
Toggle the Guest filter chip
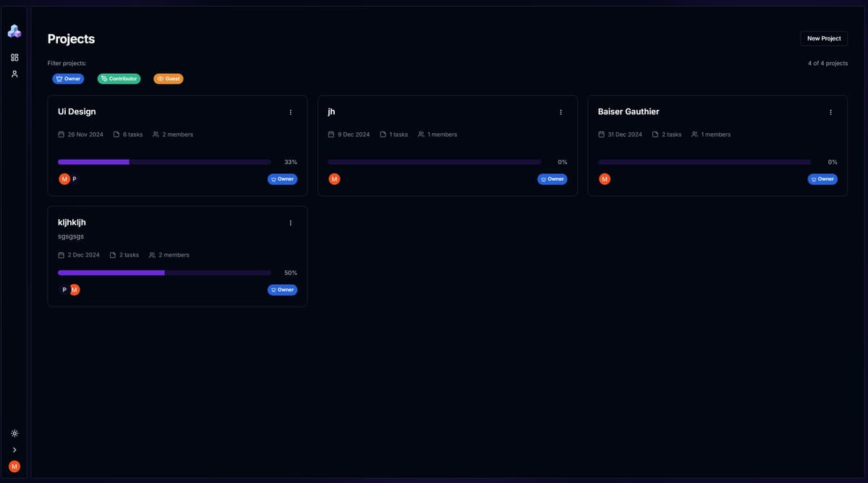169,79
